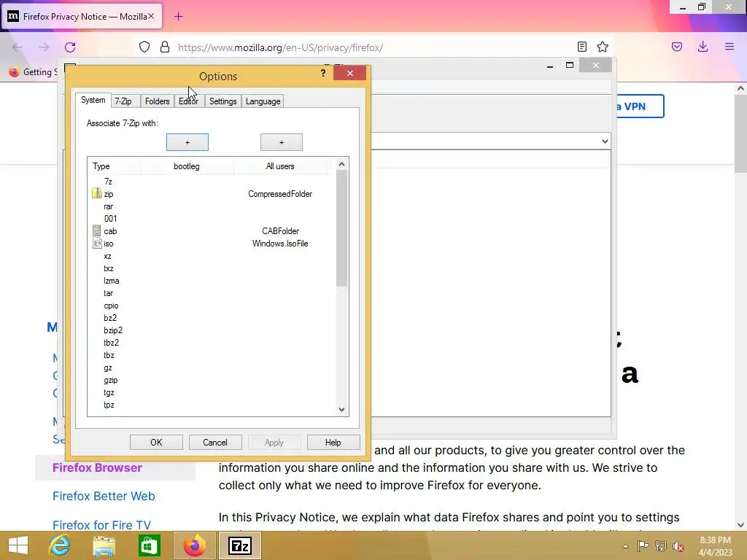Viewport: 747px width, 560px height.
Task: Cancel the Options dialog
Action: (215, 443)
